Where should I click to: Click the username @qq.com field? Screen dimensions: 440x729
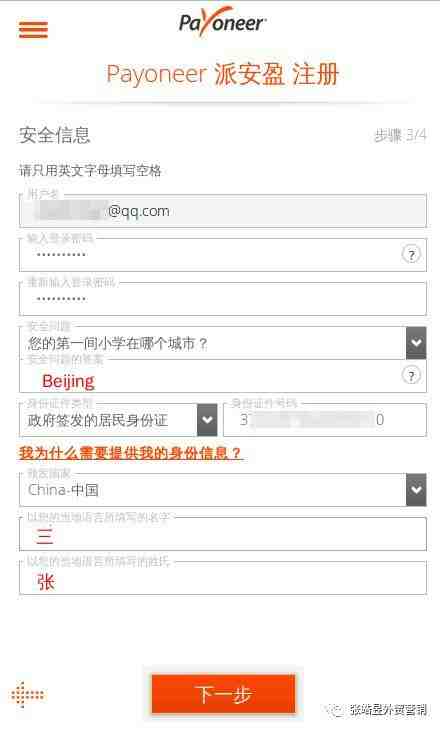pos(223,211)
